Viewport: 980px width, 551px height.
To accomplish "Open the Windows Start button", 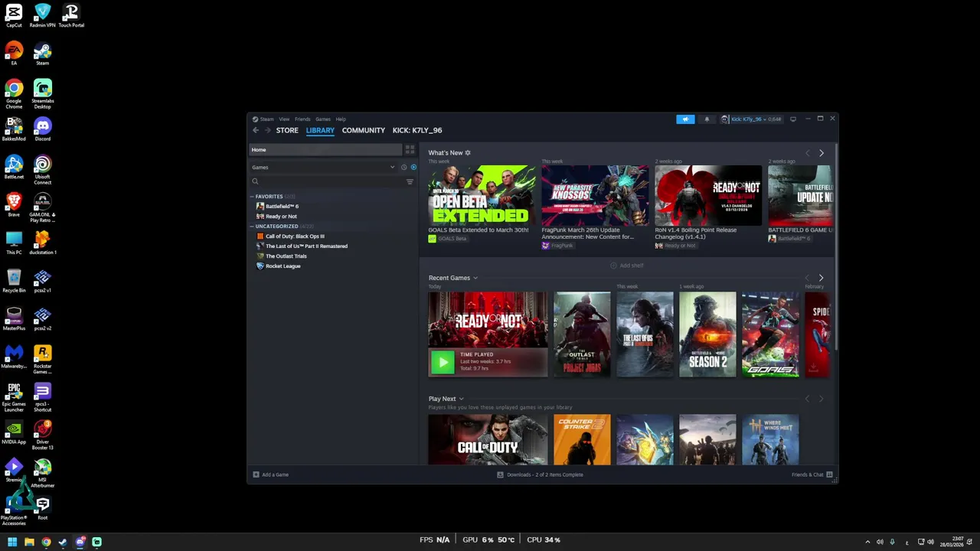I will [12, 542].
